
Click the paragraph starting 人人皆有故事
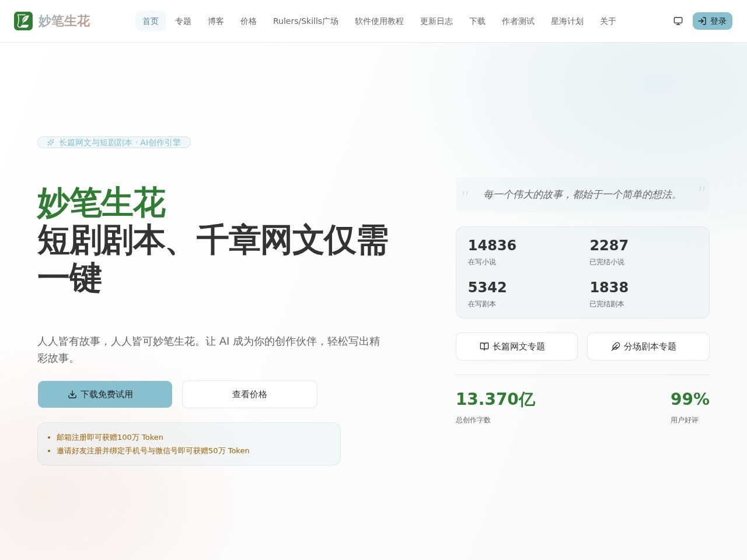(209, 349)
